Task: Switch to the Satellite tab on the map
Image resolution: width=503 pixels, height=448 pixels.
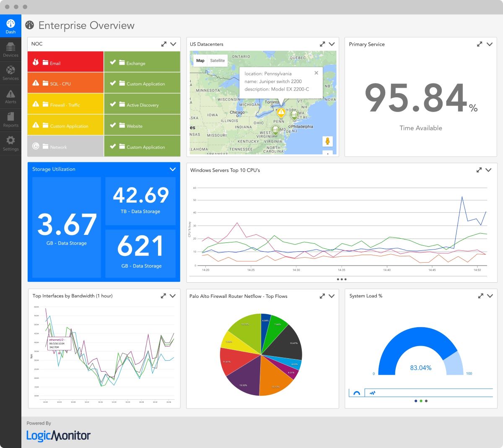Action: click(218, 60)
